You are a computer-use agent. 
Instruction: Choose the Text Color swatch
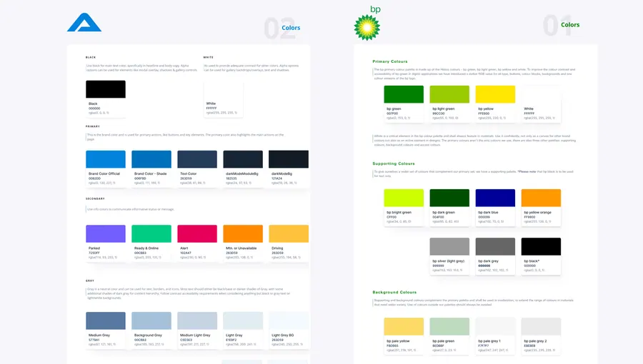[197, 159]
